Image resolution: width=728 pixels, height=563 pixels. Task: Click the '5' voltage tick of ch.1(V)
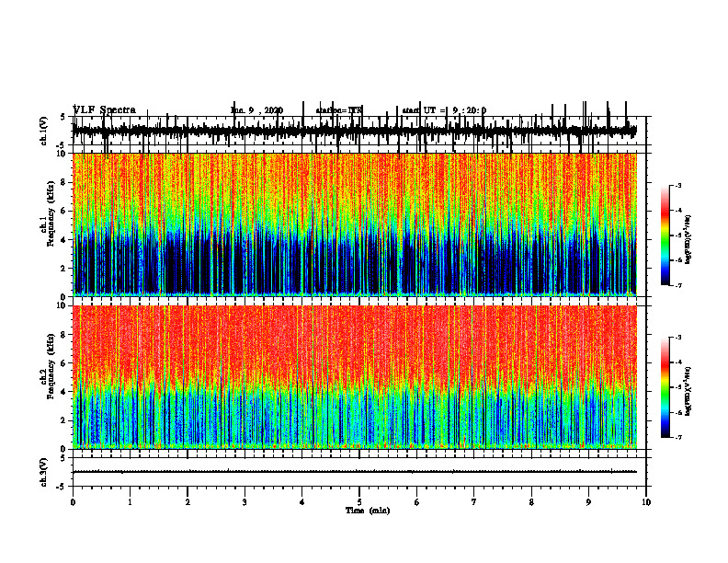tap(63, 117)
